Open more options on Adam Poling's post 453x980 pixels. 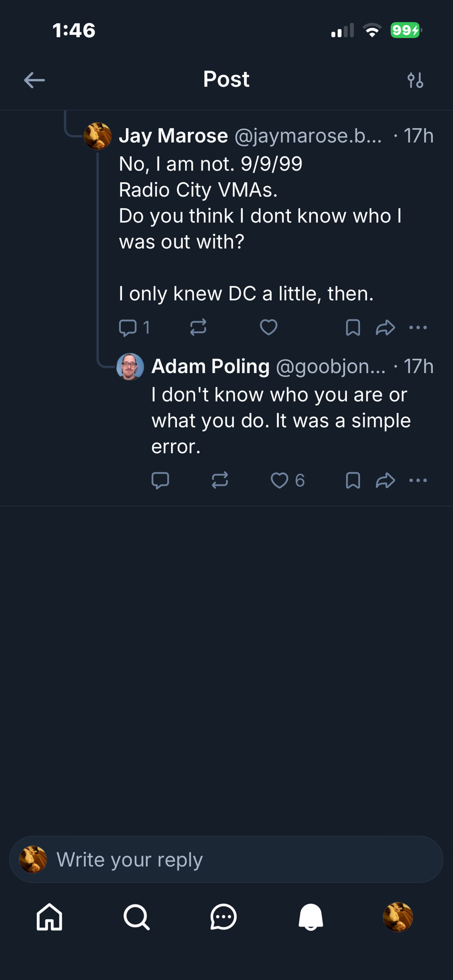(418, 480)
